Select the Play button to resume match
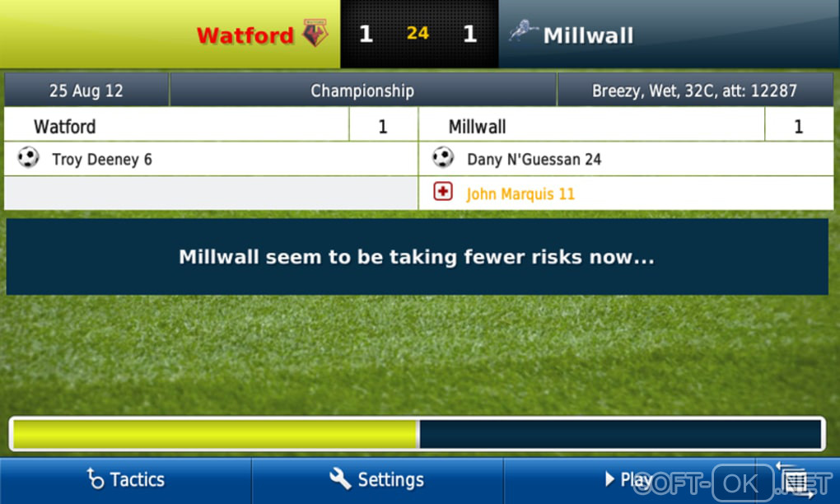840x504 pixels. [x=629, y=480]
